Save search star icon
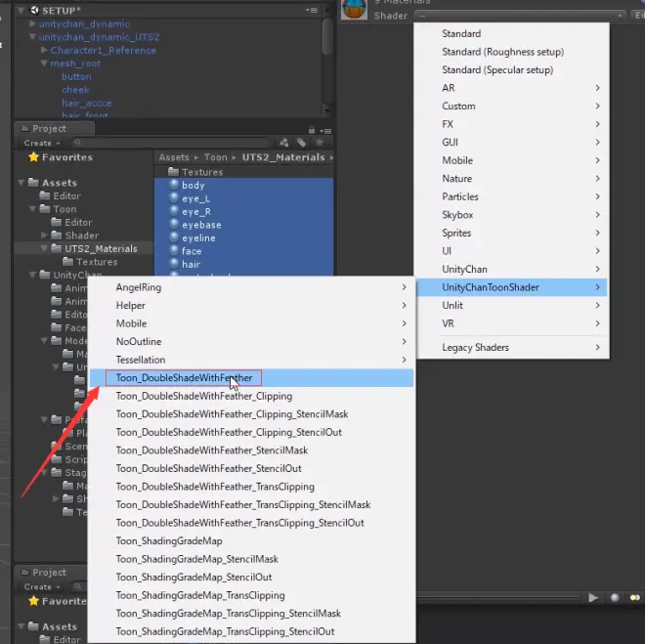 (320, 143)
